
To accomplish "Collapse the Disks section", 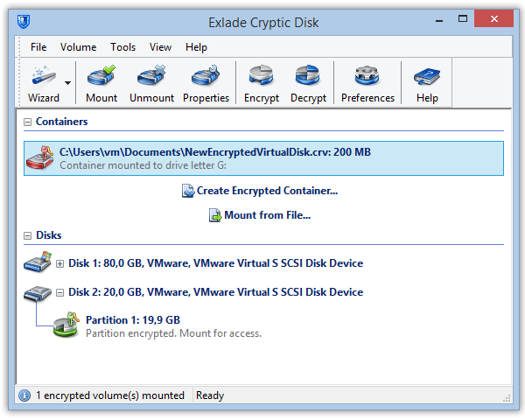I will [27, 235].
